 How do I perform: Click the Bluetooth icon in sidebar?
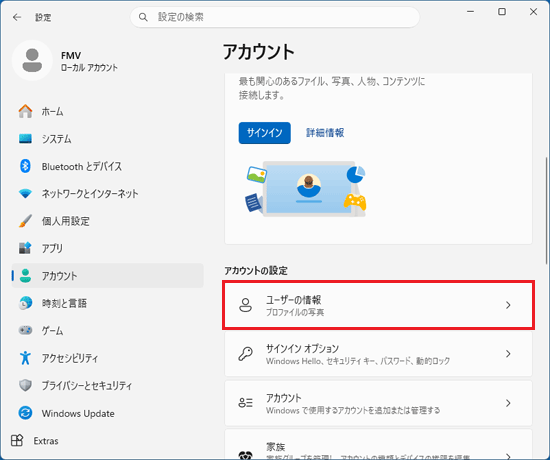pos(25,166)
